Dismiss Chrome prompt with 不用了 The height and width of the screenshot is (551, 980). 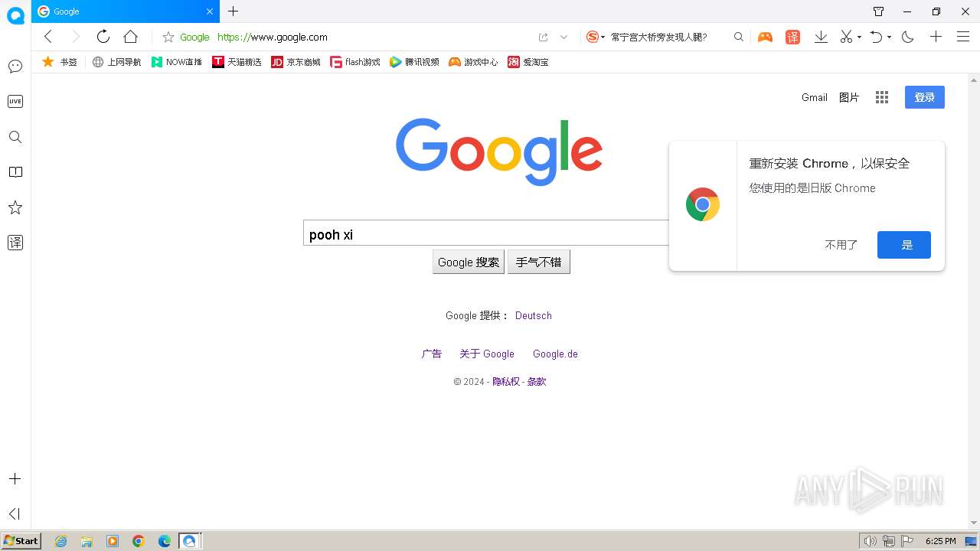841,245
